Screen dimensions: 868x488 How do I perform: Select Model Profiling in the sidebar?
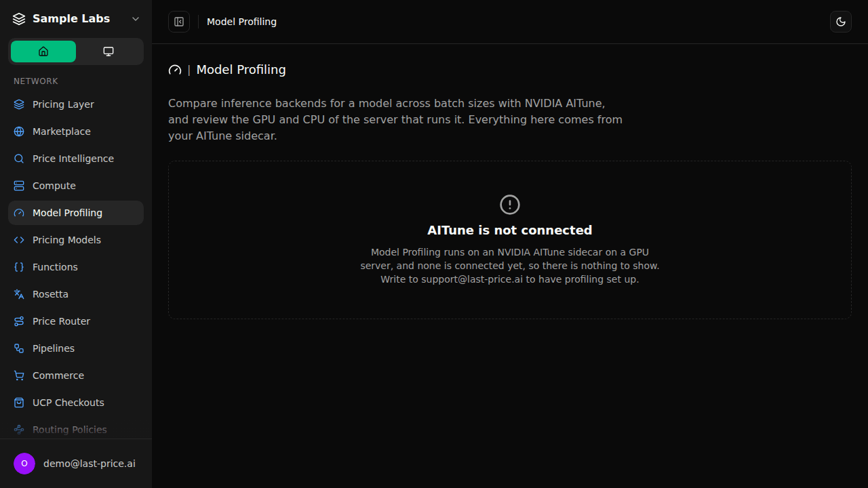click(x=76, y=213)
